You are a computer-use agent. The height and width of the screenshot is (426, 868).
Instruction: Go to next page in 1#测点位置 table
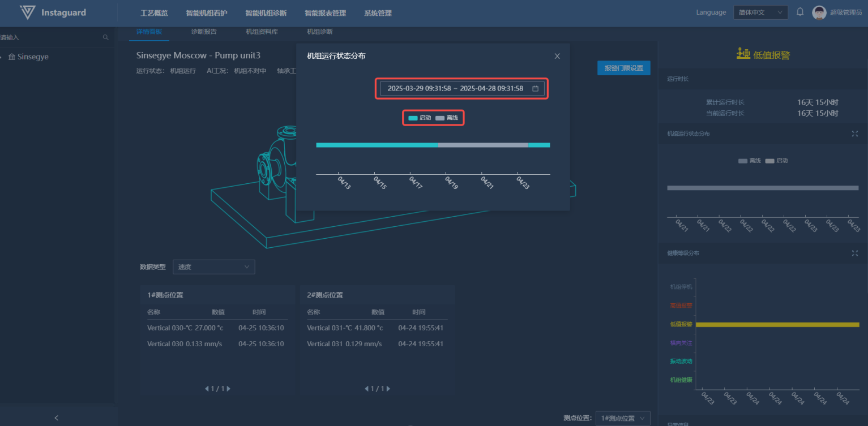229,389
